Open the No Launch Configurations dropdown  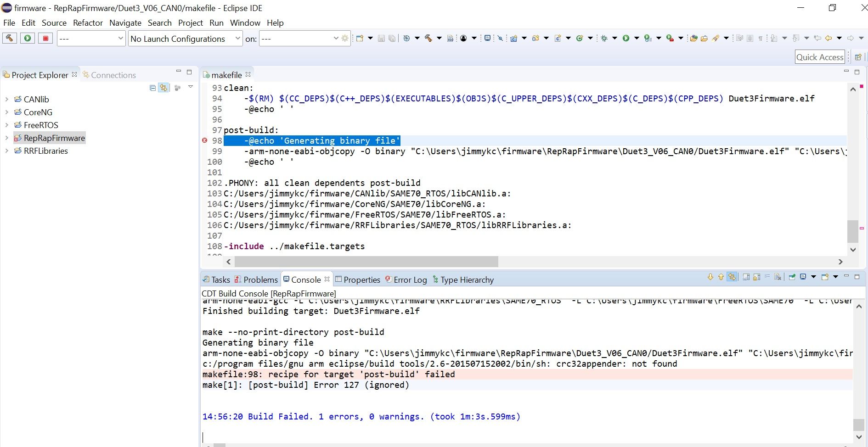point(185,39)
